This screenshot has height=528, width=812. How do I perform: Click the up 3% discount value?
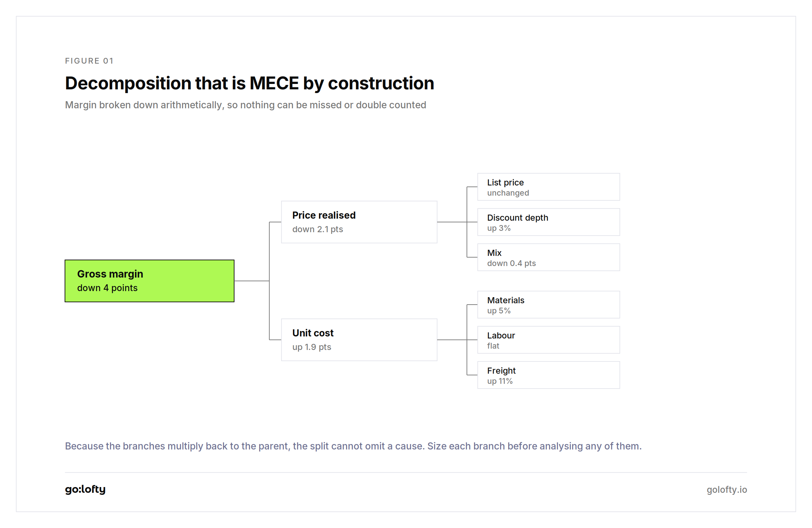coord(498,228)
